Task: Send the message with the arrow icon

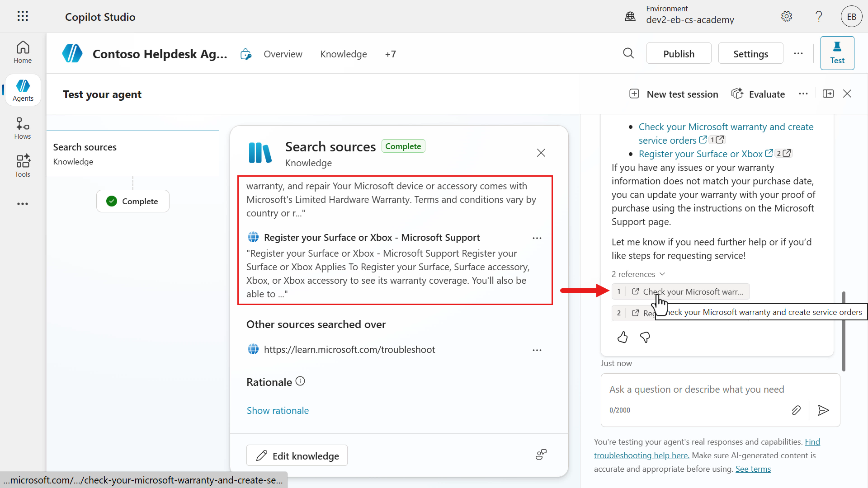Action: [823, 410]
